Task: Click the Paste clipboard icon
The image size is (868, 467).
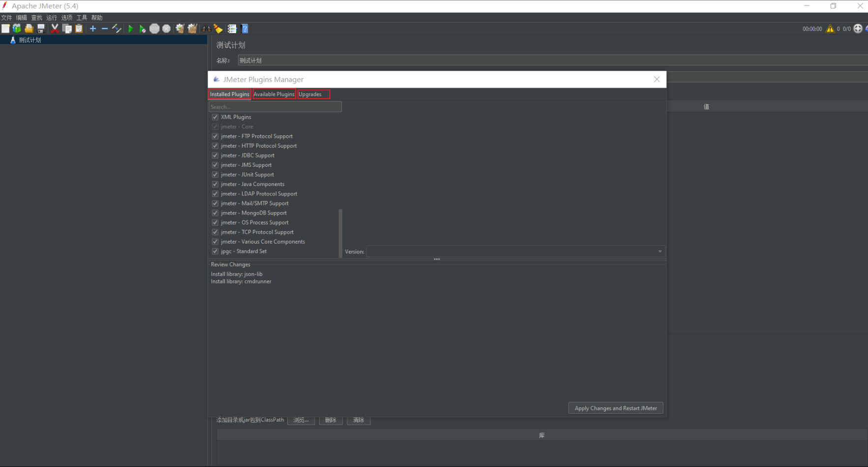Action: pyautogui.click(x=79, y=29)
